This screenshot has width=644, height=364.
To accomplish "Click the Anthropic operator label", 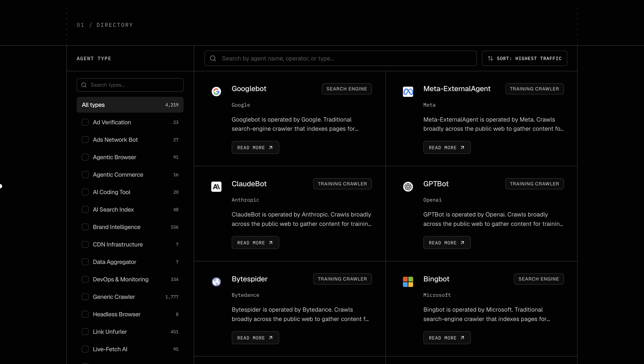I will [245, 200].
